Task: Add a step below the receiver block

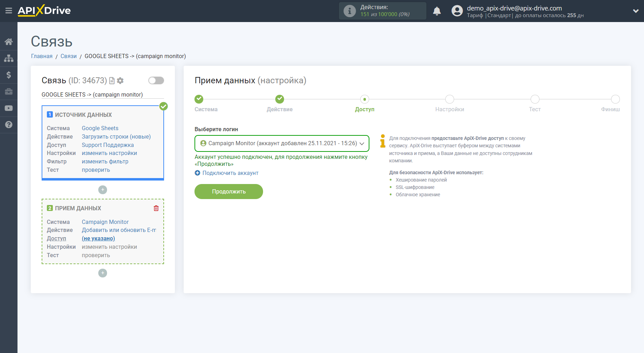Action: (x=102, y=273)
